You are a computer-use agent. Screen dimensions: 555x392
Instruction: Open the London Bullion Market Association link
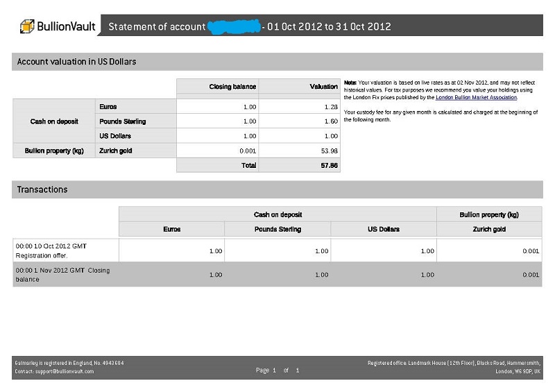(476, 98)
